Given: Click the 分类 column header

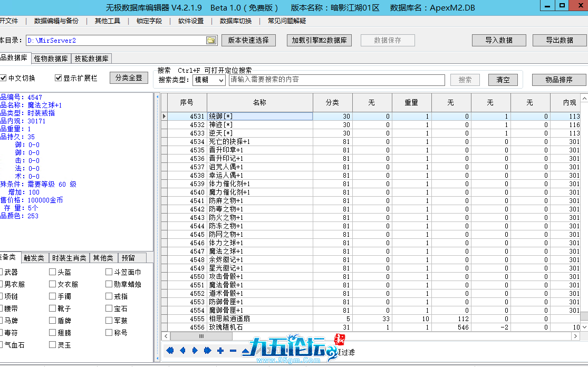Looking at the screenshot, I should 332,102.
